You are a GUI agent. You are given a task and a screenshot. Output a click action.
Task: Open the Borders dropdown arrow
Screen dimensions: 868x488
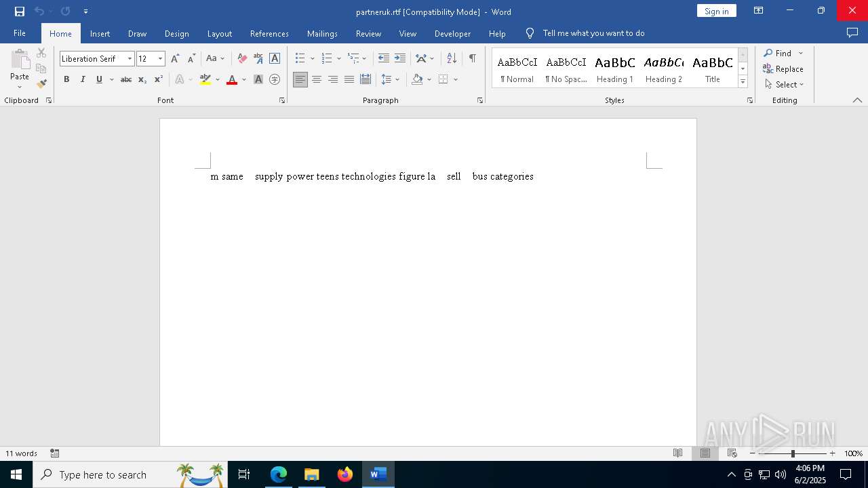coord(456,79)
